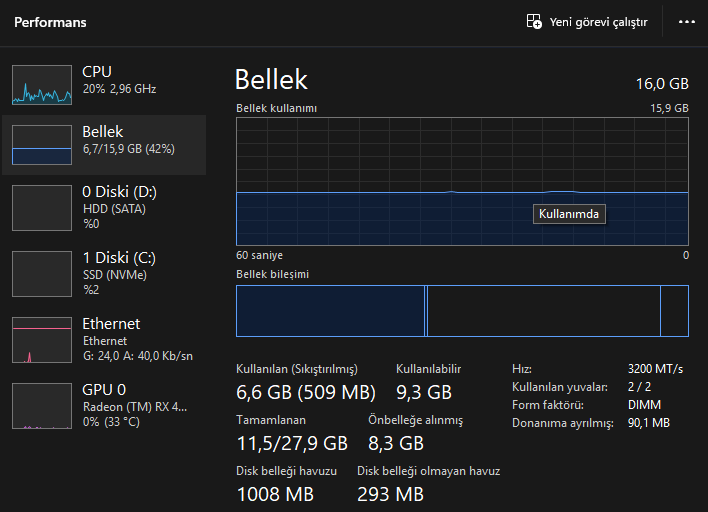Click the Kullanılan (Sıkıştırılmış) 6,6 GB value
Screen dimensions: 708x512
306,392
